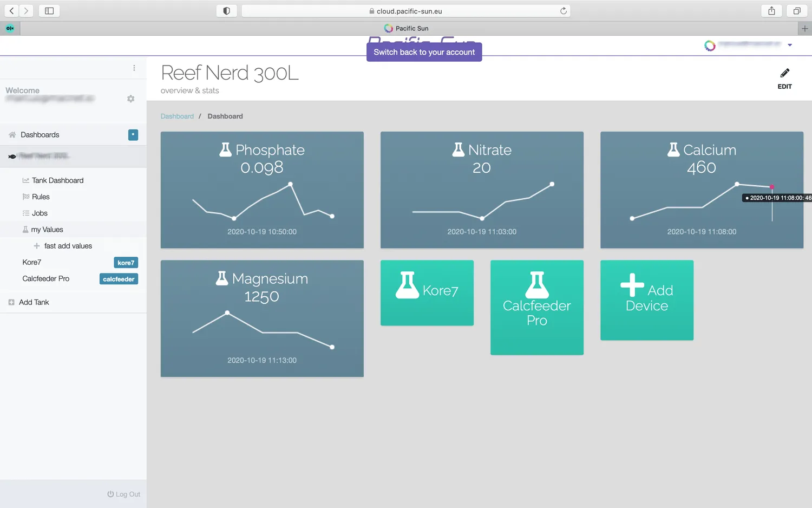Click the last Magnesium chart data point
Screen dimensions: 812x508
click(x=332, y=347)
